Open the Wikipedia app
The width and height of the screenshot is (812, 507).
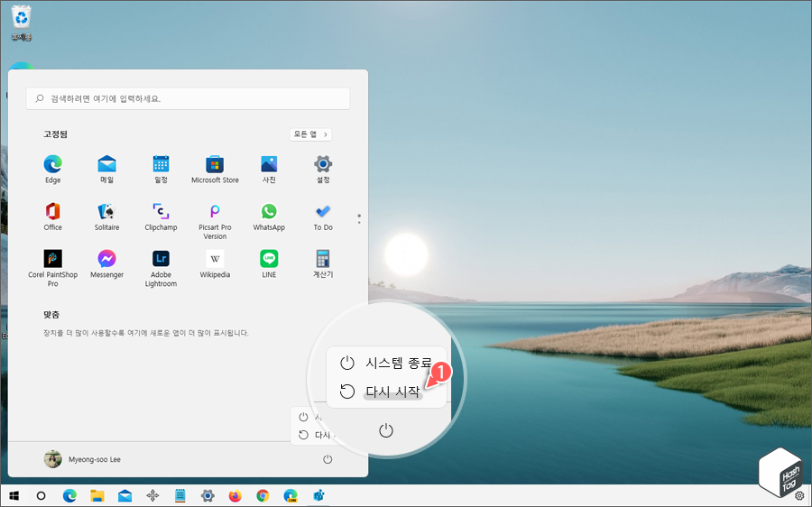click(215, 264)
